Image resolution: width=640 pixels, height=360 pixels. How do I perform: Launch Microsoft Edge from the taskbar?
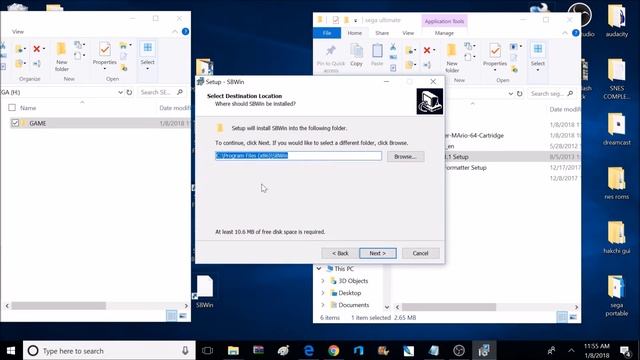click(x=309, y=351)
